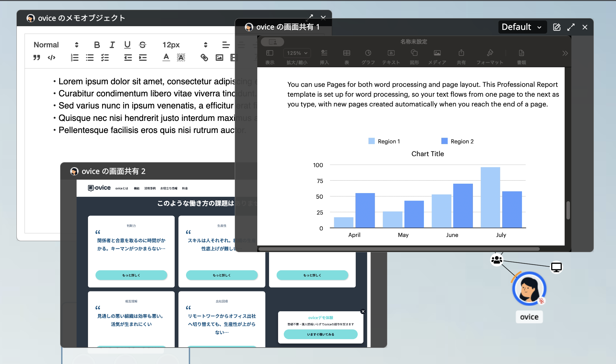Click Chart Title text in Pages document

click(x=428, y=154)
